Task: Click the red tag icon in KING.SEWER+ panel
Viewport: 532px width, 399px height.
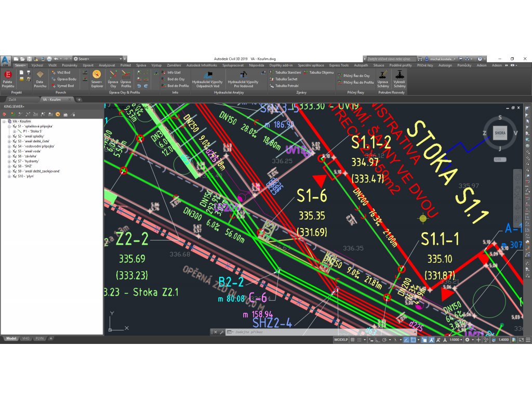Action: (x=5, y=114)
